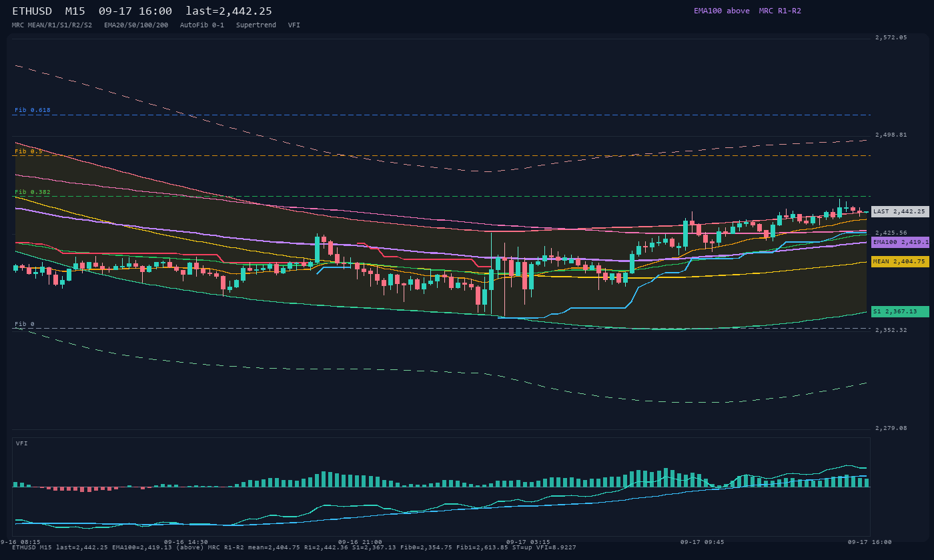This screenshot has width=934, height=560.
Task: Select the VFI legend entry in the header
Action: (294, 25)
